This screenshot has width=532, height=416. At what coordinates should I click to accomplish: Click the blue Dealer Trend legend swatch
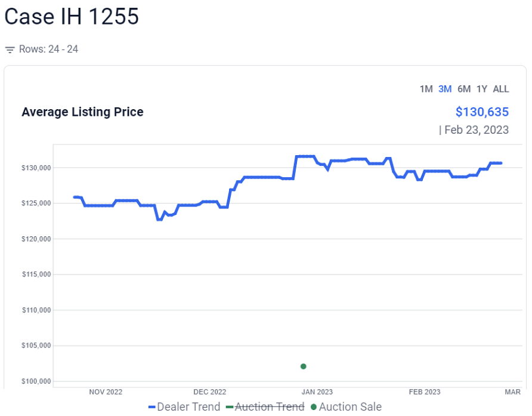click(152, 407)
